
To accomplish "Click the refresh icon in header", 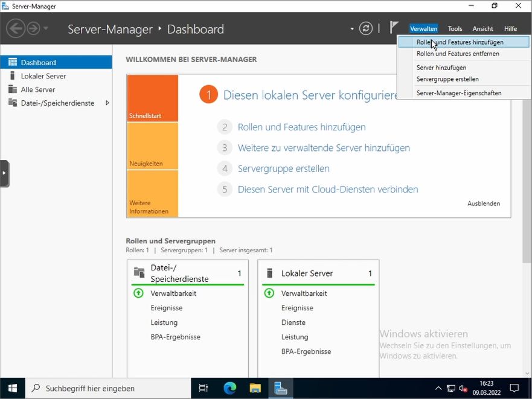I will (x=366, y=28).
